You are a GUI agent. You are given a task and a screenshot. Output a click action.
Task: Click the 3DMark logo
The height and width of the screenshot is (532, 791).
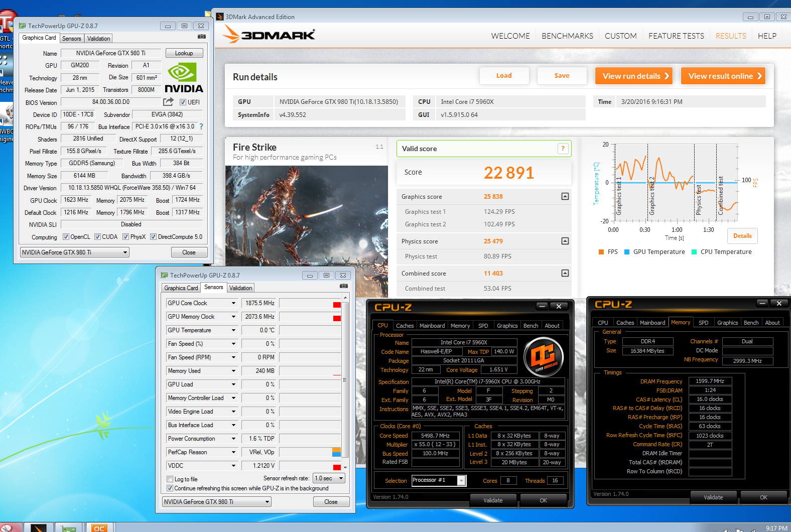click(x=269, y=35)
